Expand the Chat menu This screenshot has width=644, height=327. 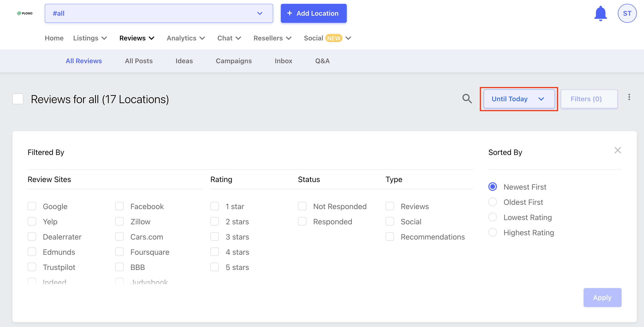(229, 38)
